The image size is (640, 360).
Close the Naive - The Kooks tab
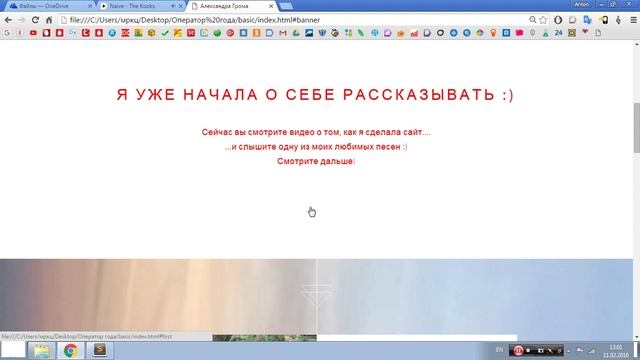pos(180,6)
